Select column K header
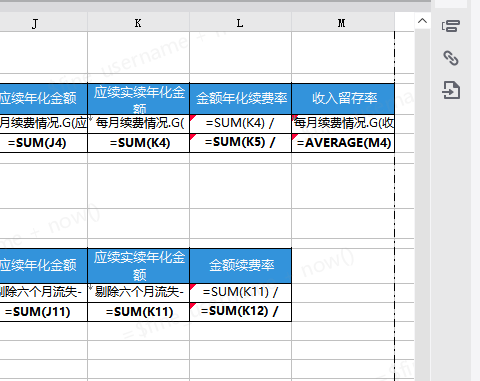Screen dimensions: 480x381 (138, 23)
